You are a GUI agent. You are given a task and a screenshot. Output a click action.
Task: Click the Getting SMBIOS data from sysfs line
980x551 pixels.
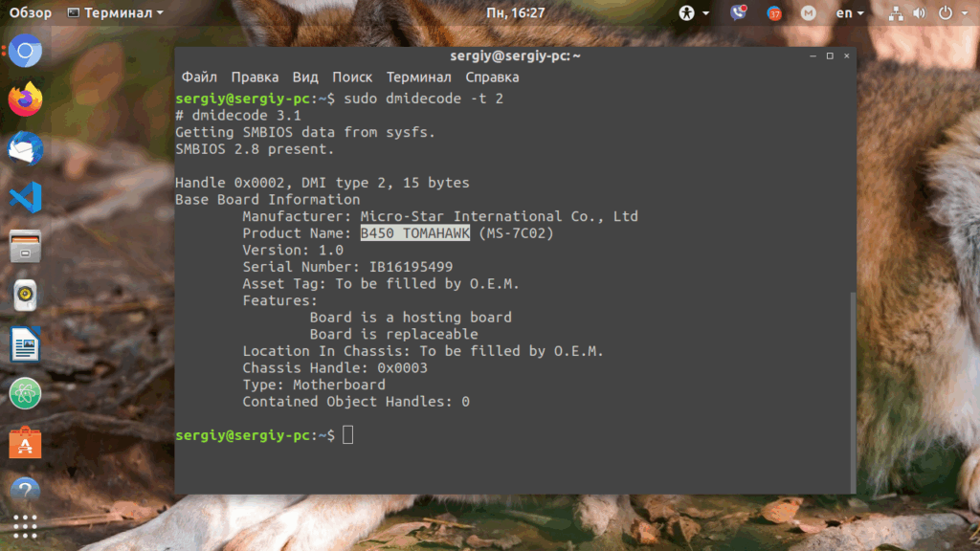click(x=305, y=132)
